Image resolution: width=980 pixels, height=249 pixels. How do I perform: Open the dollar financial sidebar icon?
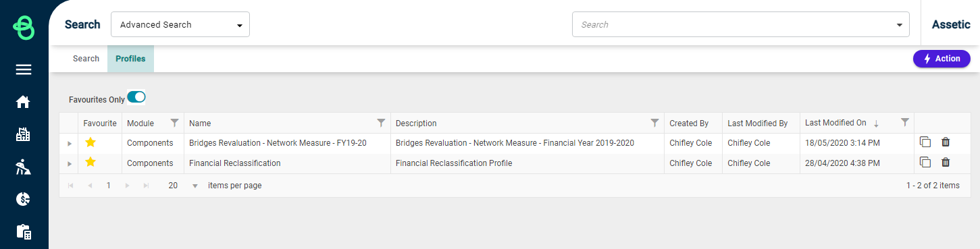(x=24, y=199)
